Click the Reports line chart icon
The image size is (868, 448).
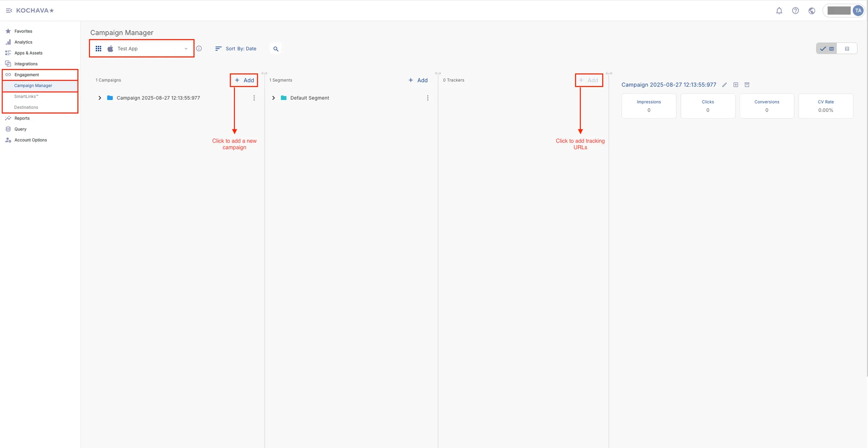(x=8, y=118)
